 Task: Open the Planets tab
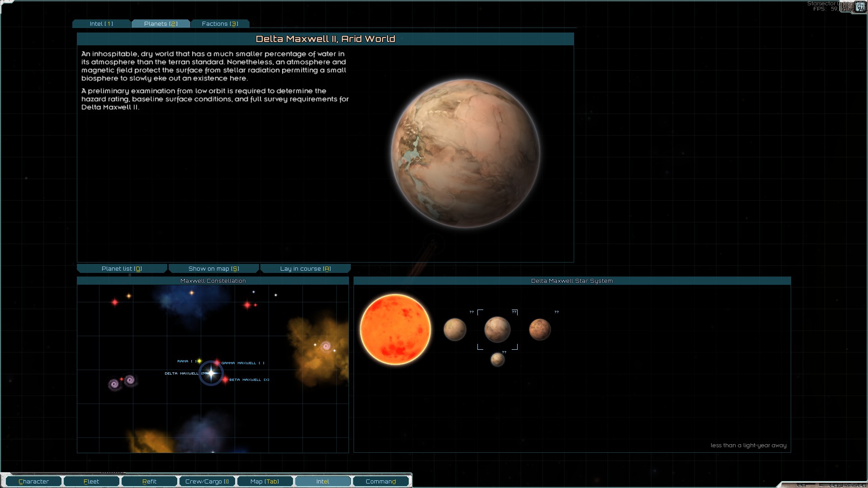160,24
